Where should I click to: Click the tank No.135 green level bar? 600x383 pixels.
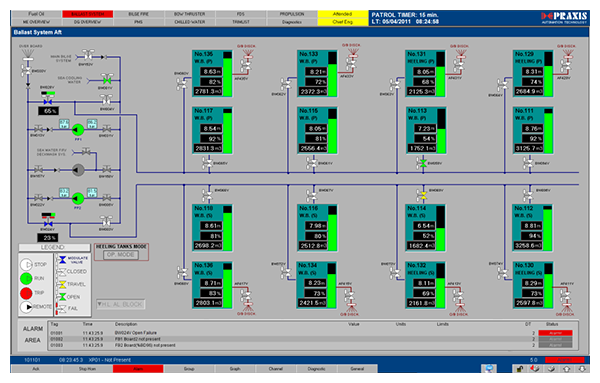click(227, 74)
